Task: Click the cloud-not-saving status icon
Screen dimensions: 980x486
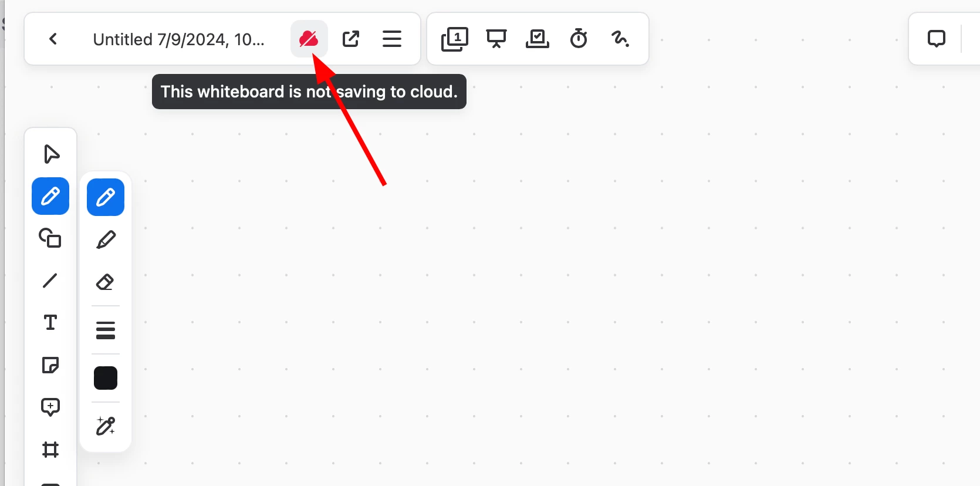Action: pos(309,39)
